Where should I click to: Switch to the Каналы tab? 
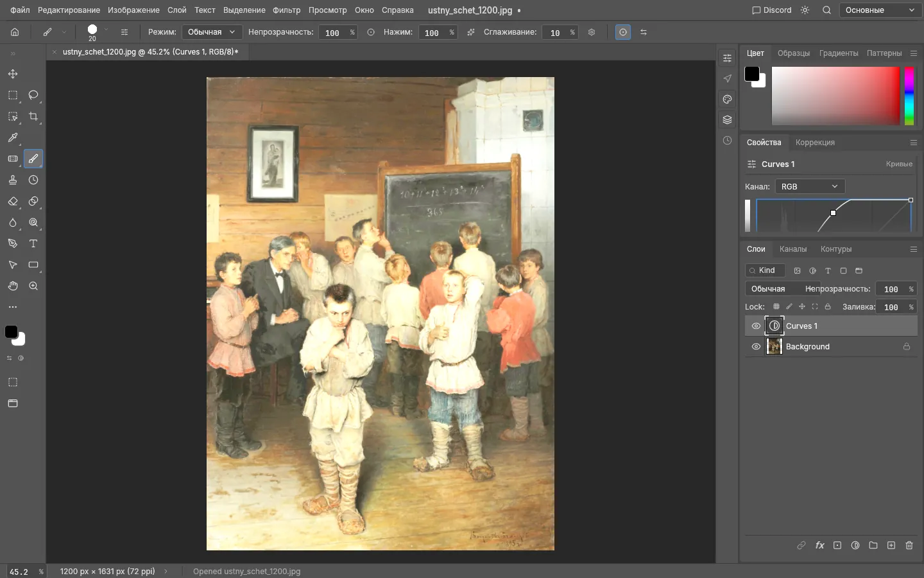pos(793,249)
